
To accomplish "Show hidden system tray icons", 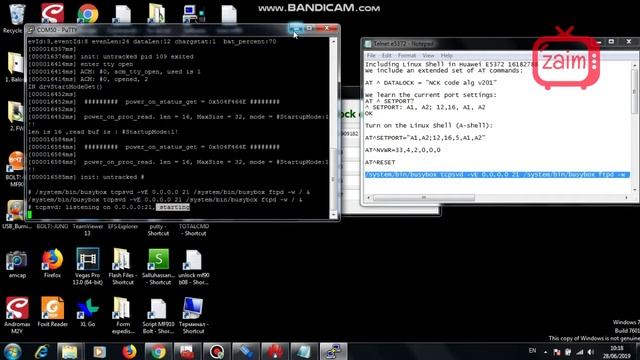I will [x=546, y=352].
